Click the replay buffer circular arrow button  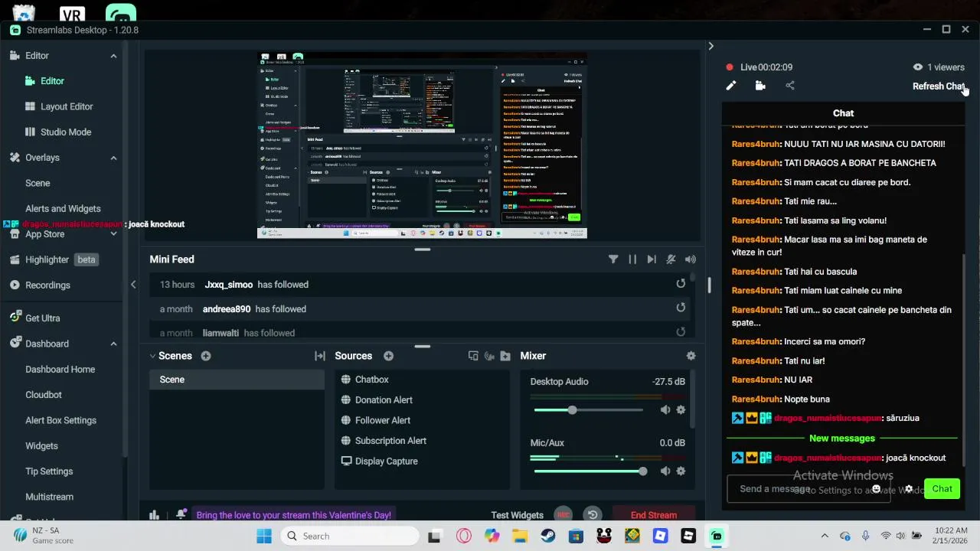(x=592, y=515)
